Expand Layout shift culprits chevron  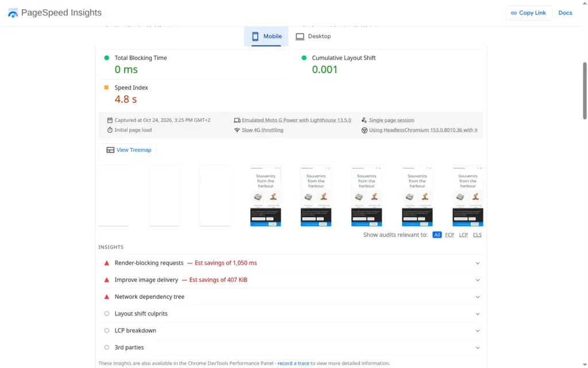tap(477, 314)
